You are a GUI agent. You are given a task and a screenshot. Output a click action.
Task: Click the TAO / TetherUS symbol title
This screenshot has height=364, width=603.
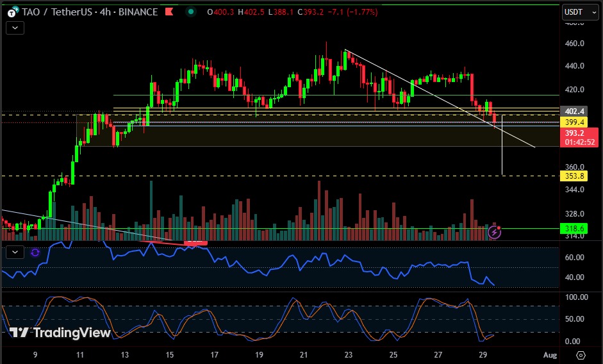coord(57,12)
